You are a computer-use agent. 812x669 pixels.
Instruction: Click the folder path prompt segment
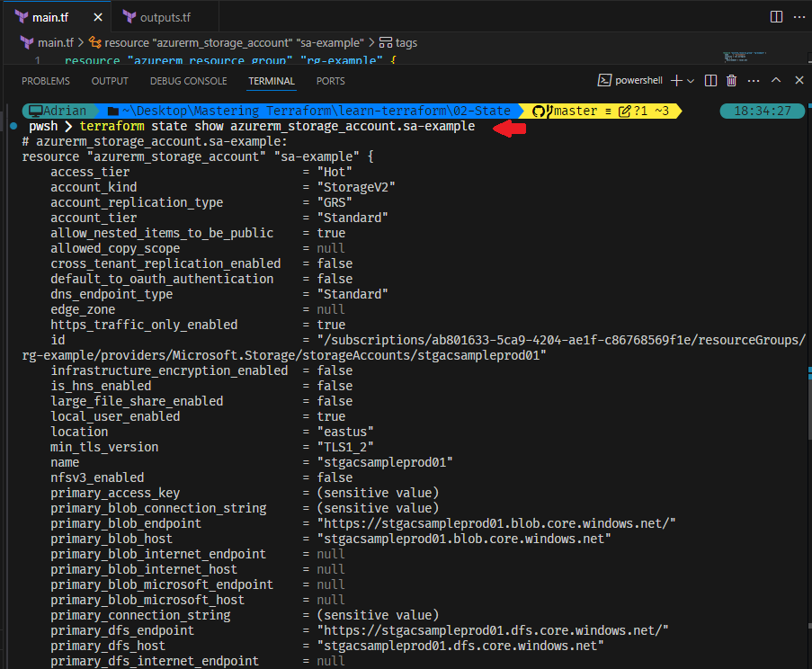pos(309,111)
